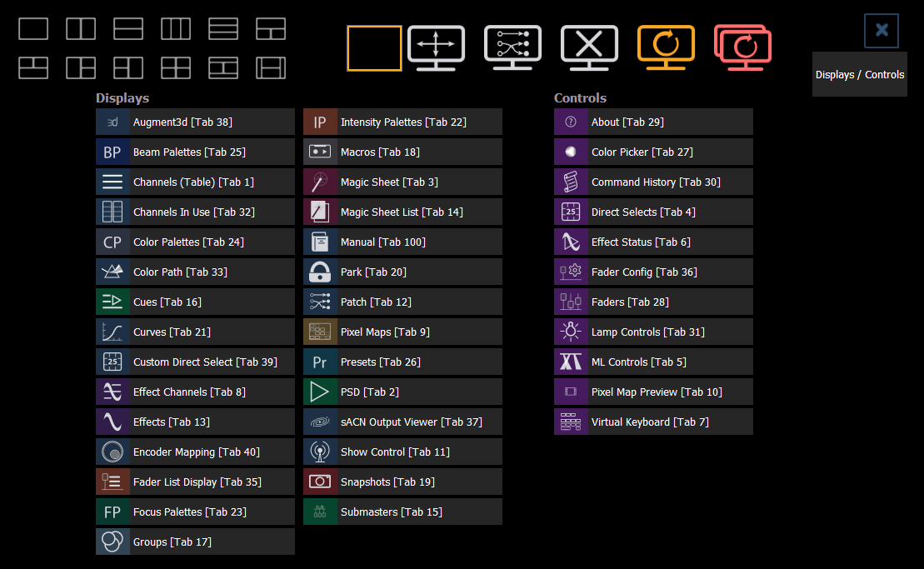Disable the display using the X monitor icon
Viewport: 924px width, 569px height.
[x=589, y=47]
